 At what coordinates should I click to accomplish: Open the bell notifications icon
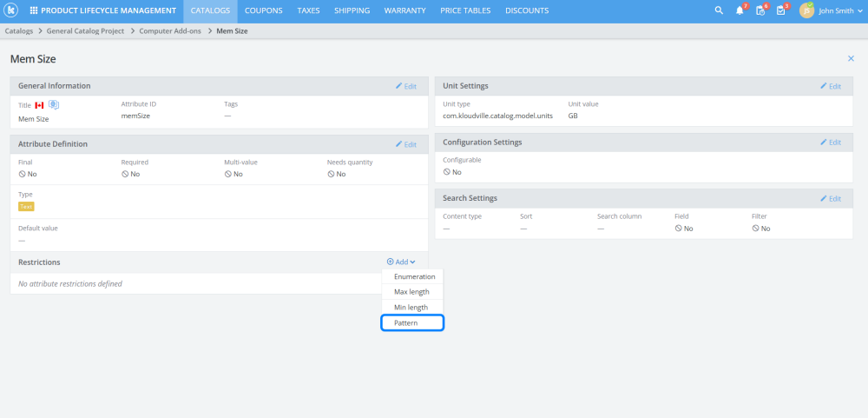coord(740,10)
